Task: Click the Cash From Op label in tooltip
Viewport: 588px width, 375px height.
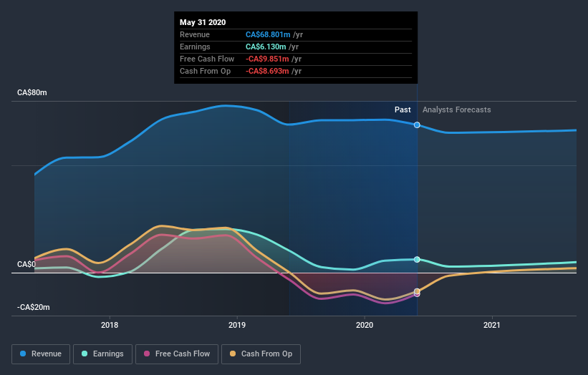Action: [x=205, y=71]
